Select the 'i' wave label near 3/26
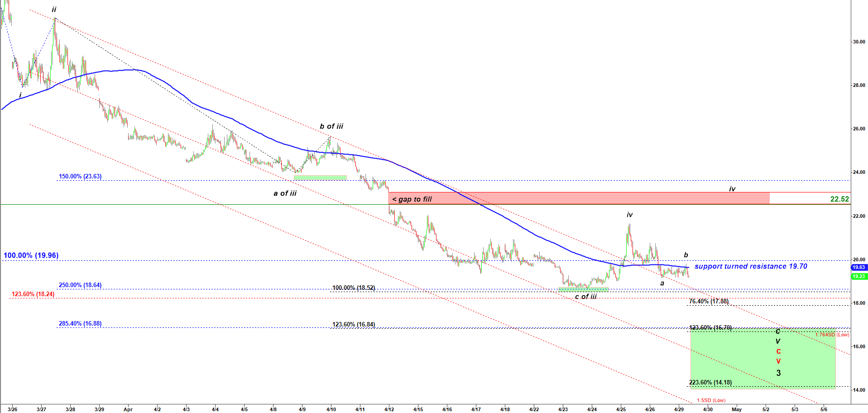868x413 pixels. [x=20, y=95]
